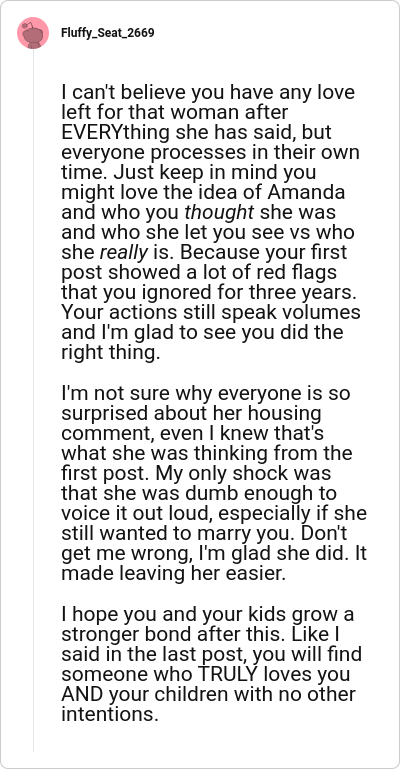The image size is (400, 769).
Task: Visit the Fluffy_Seat_2669 user profile
Action: [107, 33]
